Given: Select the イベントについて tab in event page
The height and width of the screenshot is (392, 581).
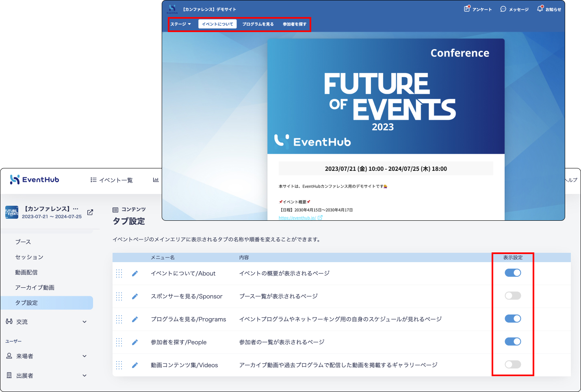Looking at the screenshot, I should pyautogui.click(x=217, y=24).
